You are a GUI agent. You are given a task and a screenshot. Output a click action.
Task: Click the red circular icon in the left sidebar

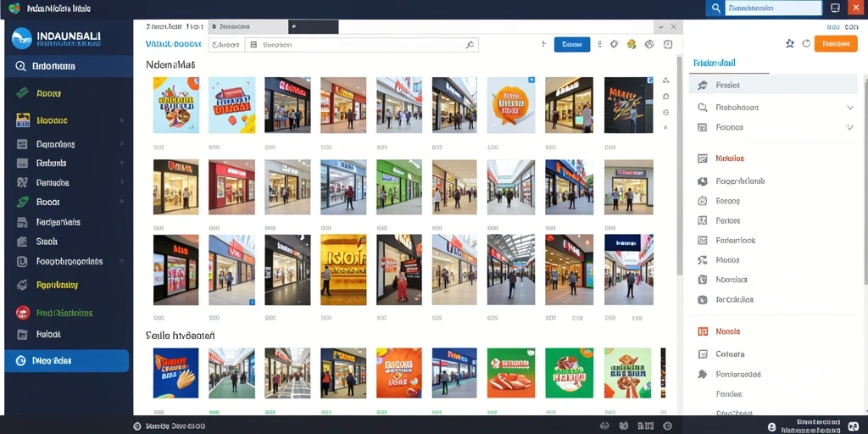coord(22,313)
